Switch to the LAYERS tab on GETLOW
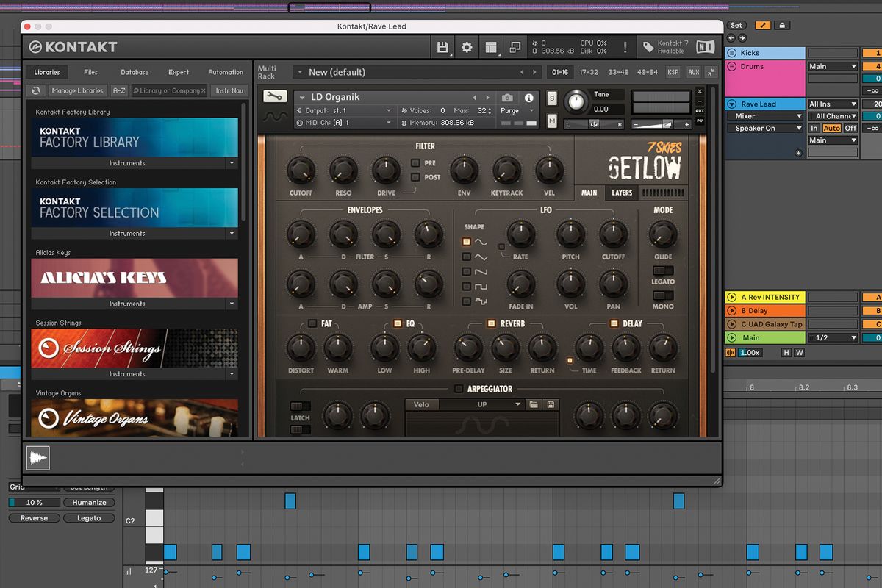Screen dimensions: 882x588 point(622,193)
